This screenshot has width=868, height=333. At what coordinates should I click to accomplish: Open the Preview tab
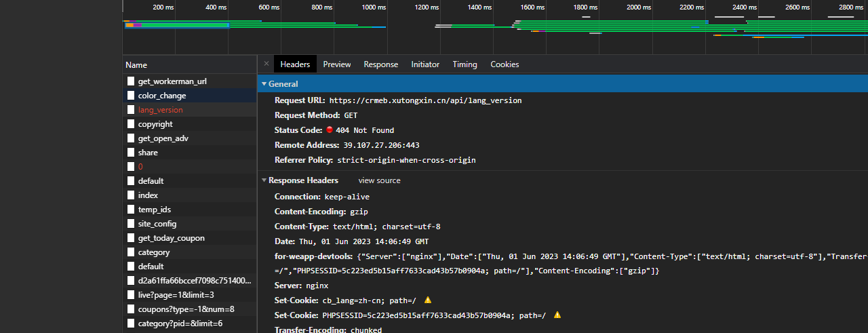[x=337, y=64]
